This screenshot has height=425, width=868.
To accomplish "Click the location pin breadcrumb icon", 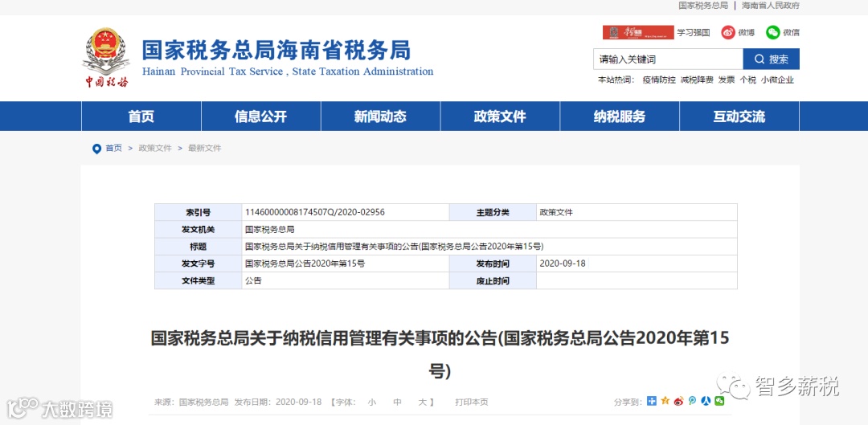I will [97, 149].
